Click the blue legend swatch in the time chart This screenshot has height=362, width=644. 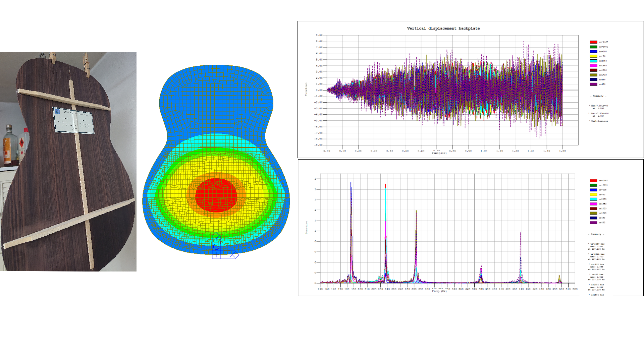coord(593,52)
